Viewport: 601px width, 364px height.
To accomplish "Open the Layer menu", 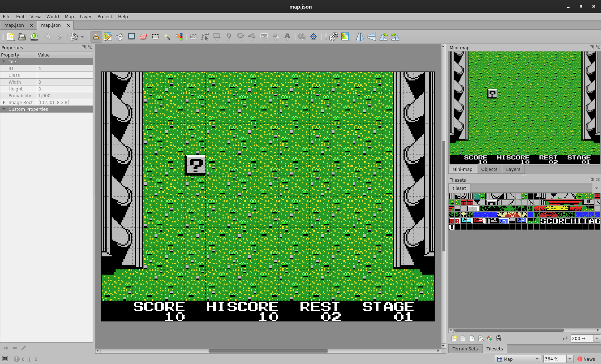I will coord(85,17).
